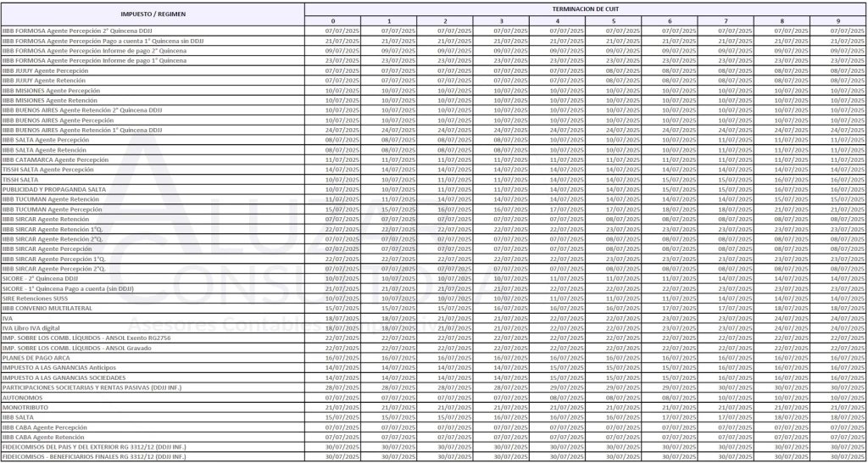Click IIBB FORMOSA Informe de pago 1° Quincena label
Screen dimensions: 868x463
pos(94,60)
